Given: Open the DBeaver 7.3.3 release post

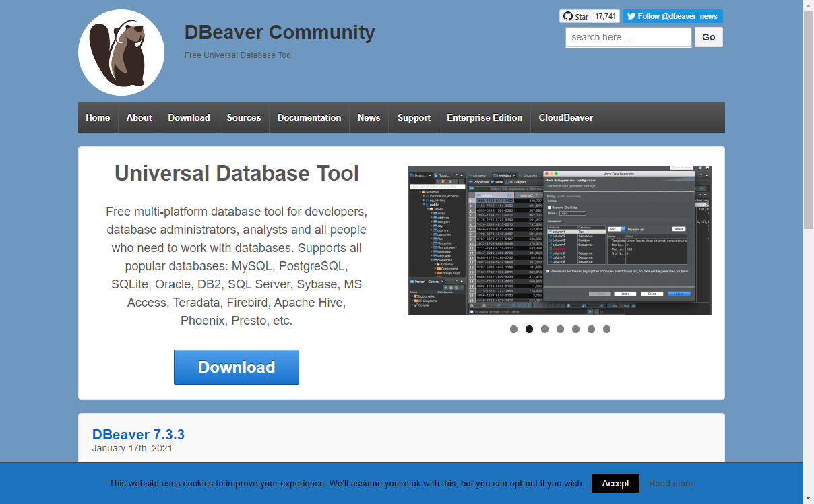Looking at the screenshot, I should [x=138, y=434].
